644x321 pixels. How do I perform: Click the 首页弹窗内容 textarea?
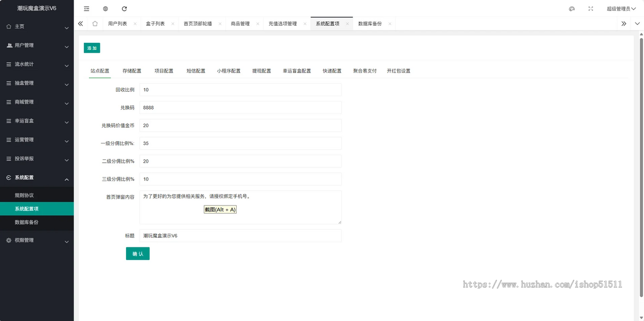[240, 207]
